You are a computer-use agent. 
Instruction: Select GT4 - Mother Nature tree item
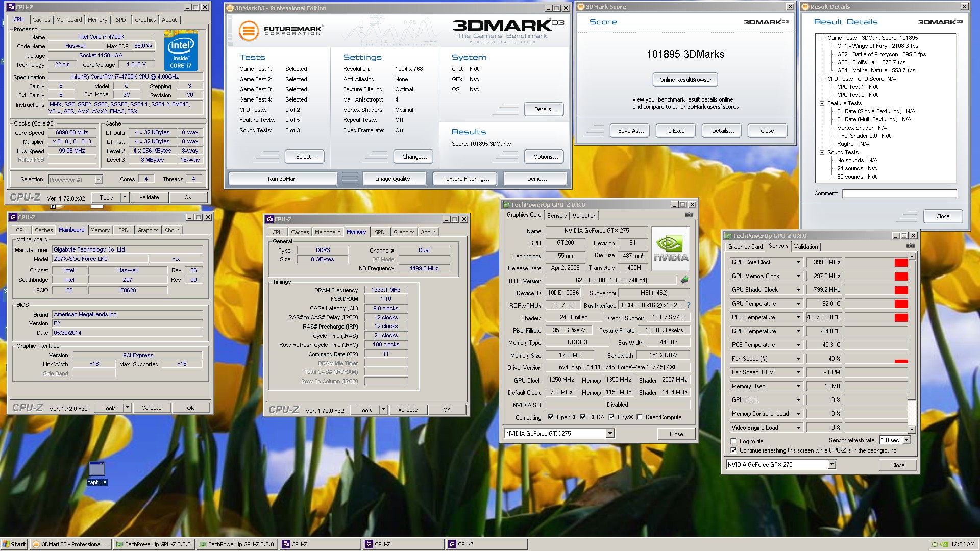pos(876,70)
